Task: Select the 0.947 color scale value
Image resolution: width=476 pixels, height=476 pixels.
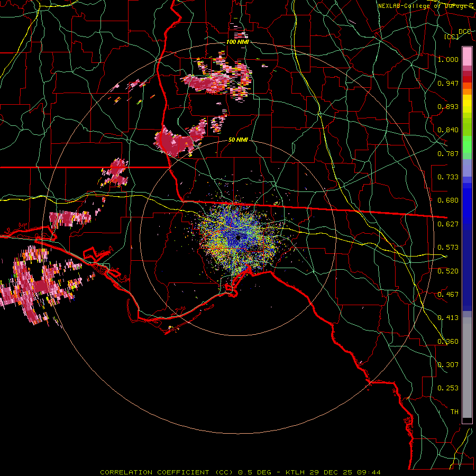Action: point(448,83)
